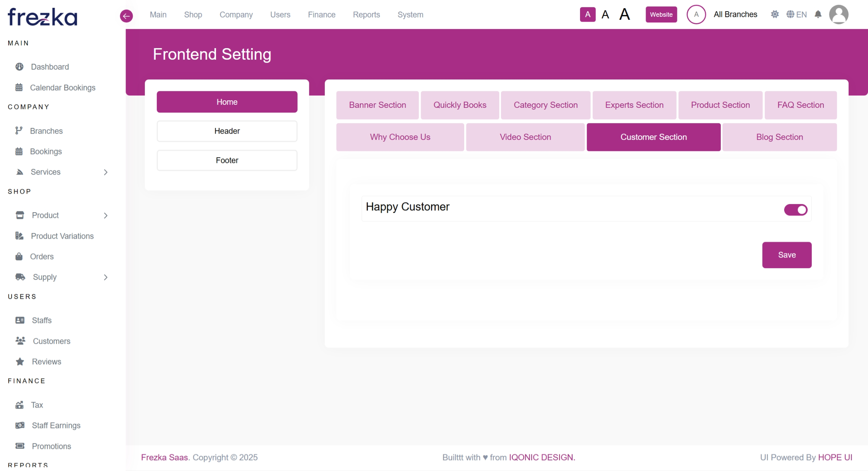
Task: Click the Reviews star icon
Action: (20, 362)
